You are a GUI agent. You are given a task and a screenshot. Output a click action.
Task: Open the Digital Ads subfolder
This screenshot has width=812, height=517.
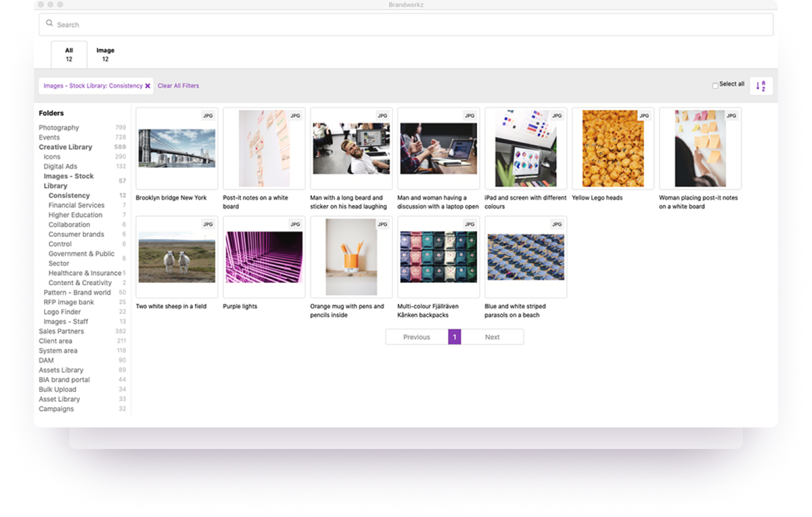[60, 166]
